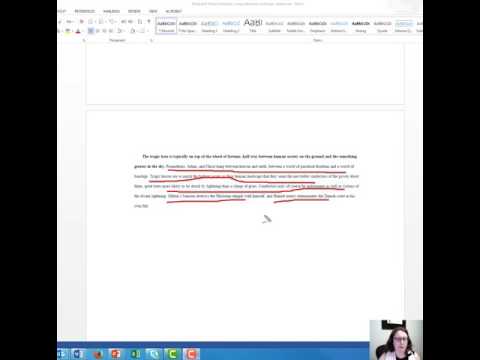
Task: Select the Normal style in Styles gallery
Action: click(166, 26)
